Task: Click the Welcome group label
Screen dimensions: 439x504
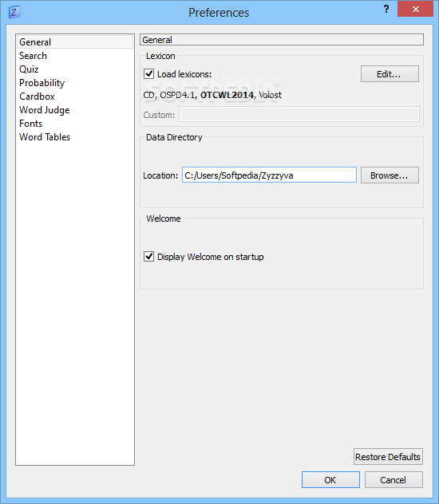Action: 164,219
